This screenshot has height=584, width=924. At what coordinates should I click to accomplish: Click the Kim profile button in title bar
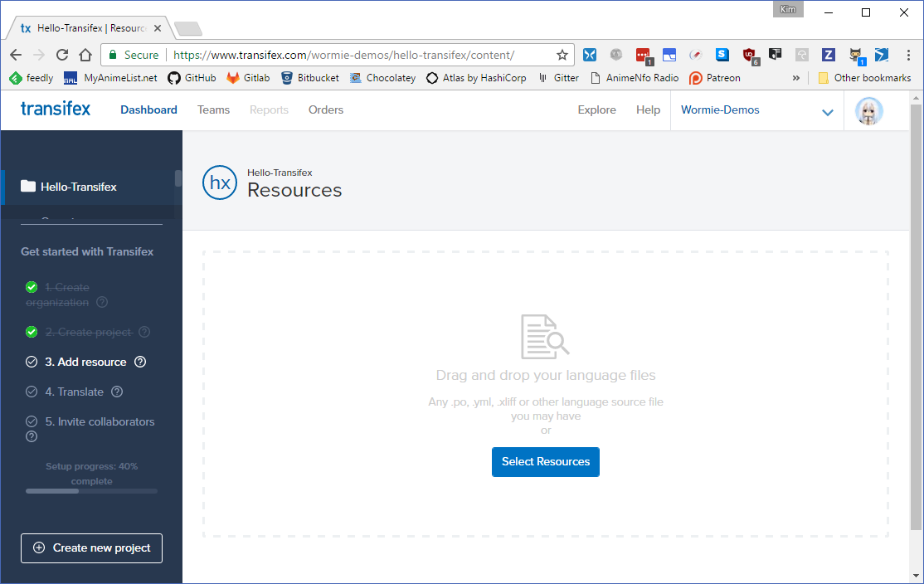point(788,9)
